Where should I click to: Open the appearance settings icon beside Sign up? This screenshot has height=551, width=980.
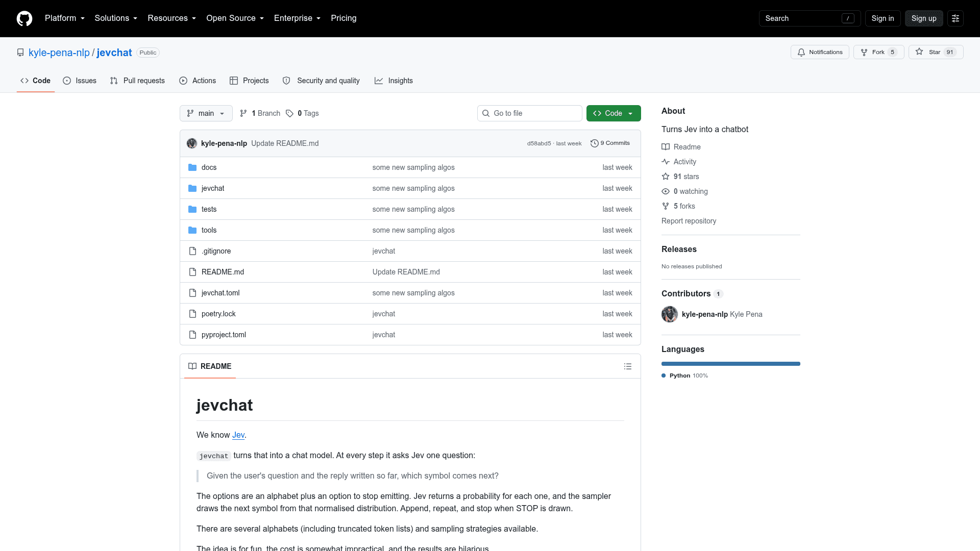[x=955, y=18]
